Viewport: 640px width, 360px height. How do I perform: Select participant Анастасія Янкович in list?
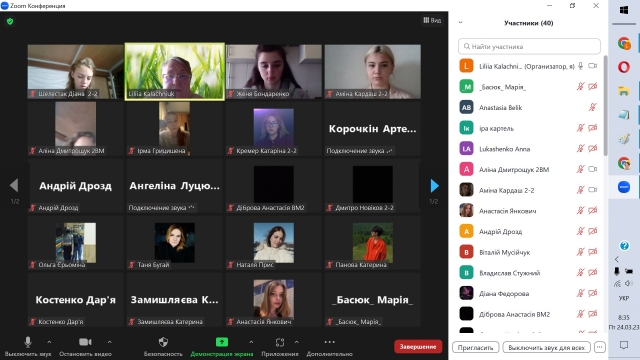coord(529,211)
